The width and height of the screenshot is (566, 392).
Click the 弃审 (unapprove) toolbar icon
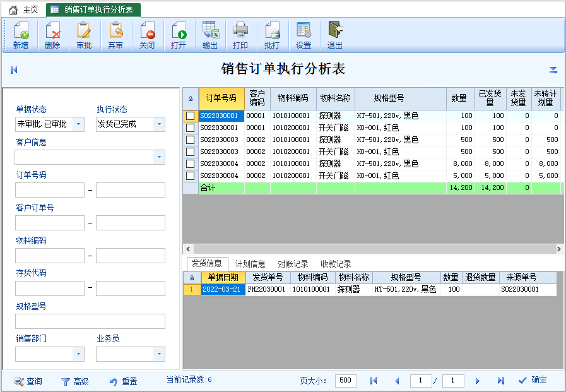(x=115, y=35)
